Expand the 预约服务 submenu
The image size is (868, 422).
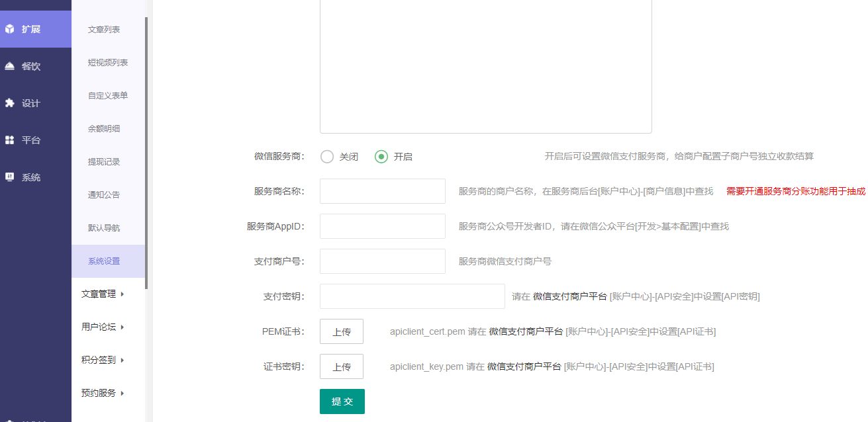pyautogui.click(x=103, y=393)
